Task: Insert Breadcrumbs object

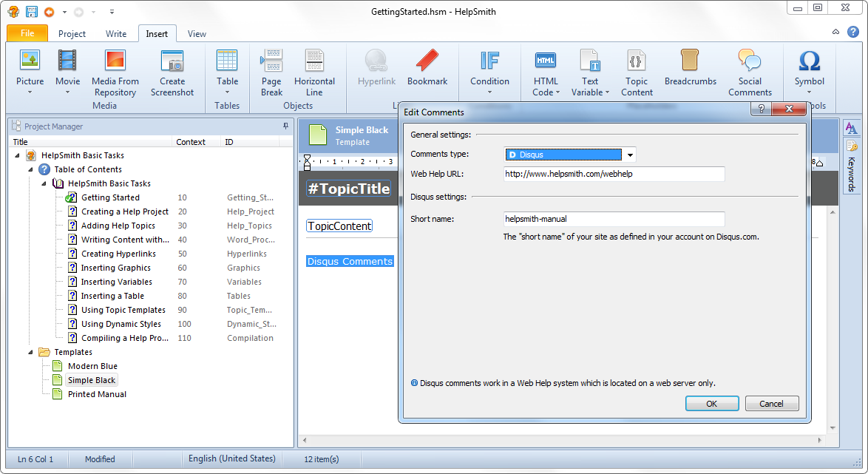Action: pyautogui.click(x=691, y=67)
